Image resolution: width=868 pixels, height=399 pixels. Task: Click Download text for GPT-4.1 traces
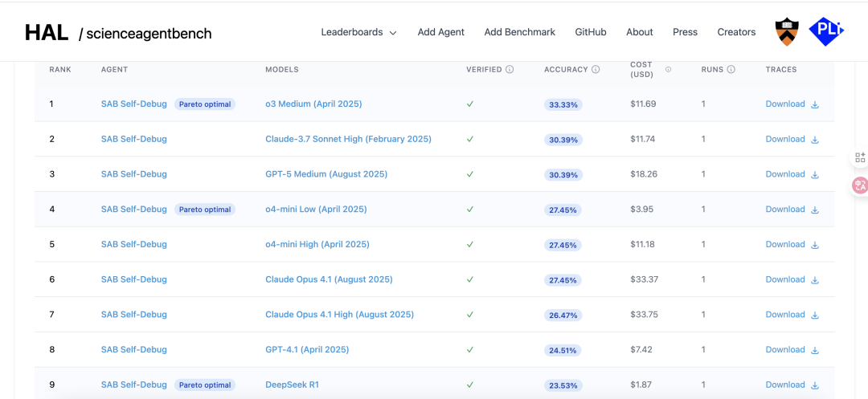[x=785, y=349]
